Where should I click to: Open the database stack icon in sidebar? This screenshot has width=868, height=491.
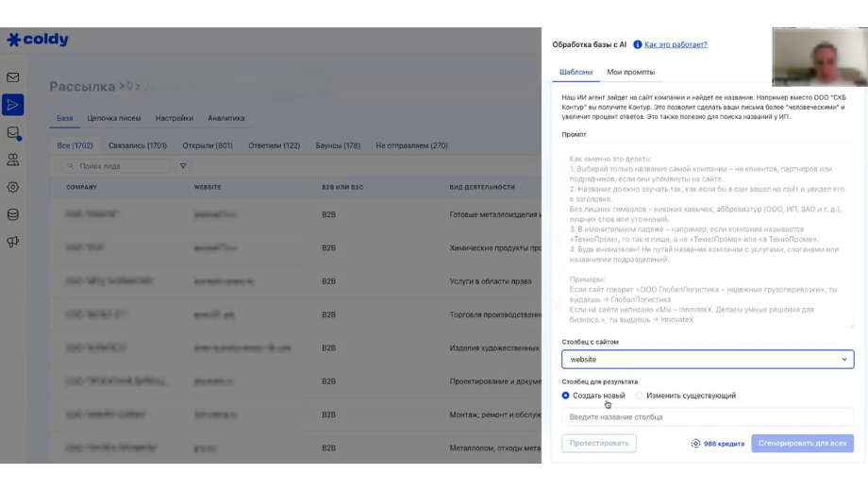(x=12, y=214)
